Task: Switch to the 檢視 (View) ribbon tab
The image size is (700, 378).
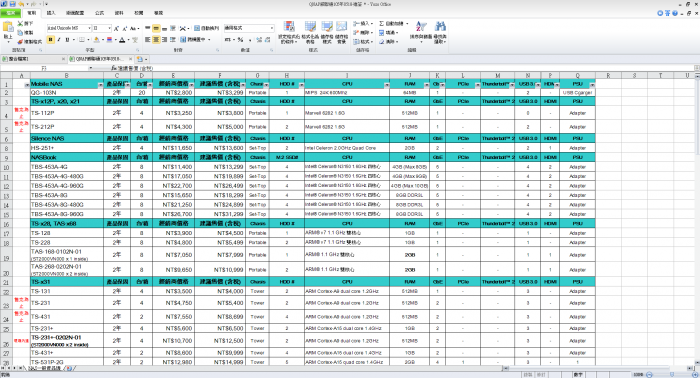Action: click(x=158, y=13)
